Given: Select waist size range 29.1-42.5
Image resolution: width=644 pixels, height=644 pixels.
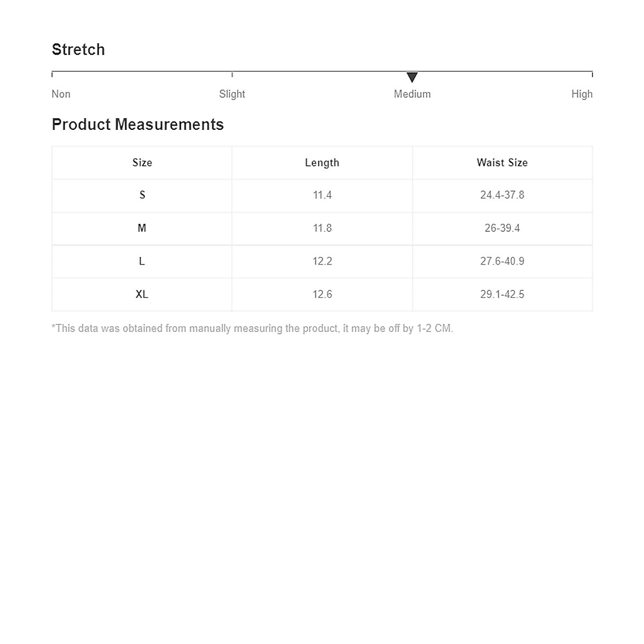Looking at the screenshot, I should coord(502,294).
